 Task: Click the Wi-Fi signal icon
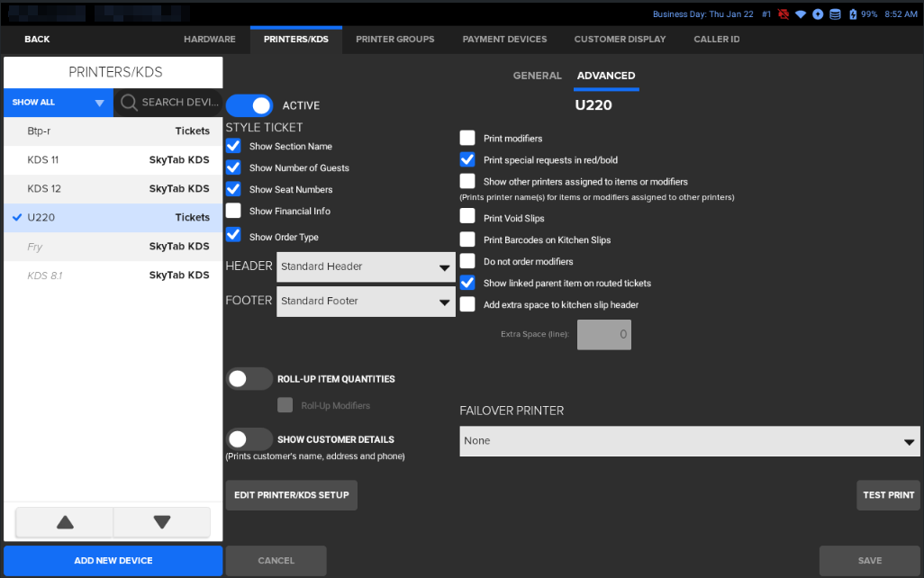[800, 14]
